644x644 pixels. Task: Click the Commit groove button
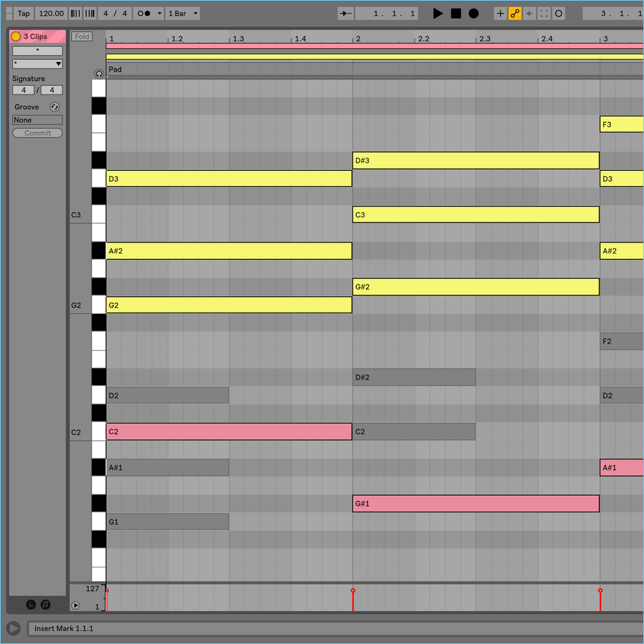(x=37, y=133)
